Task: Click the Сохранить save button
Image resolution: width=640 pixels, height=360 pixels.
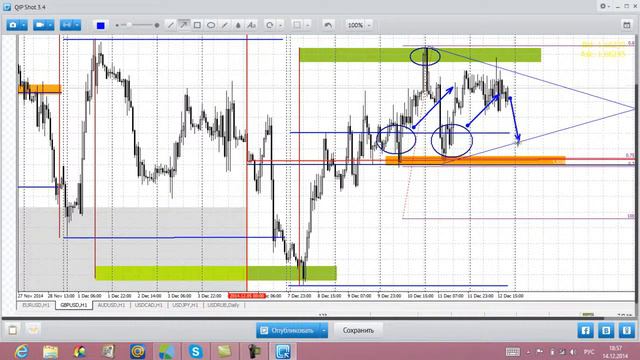Action: click(x=358, y=330)
